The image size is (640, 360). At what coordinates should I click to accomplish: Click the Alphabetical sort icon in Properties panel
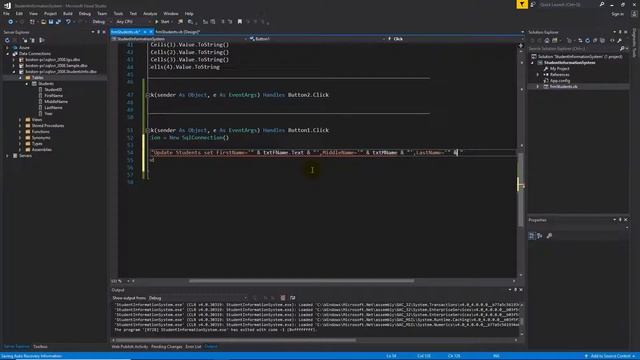click(540, 236)
